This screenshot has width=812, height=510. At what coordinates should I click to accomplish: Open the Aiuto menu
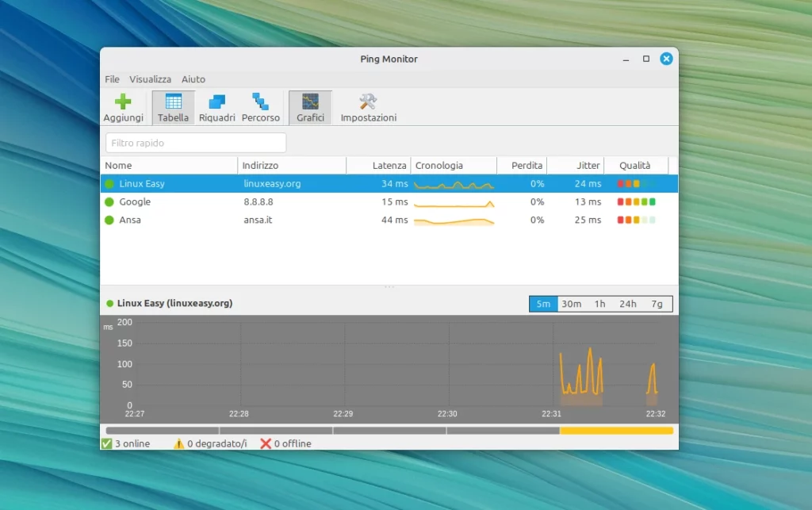[x=193, y=79]
